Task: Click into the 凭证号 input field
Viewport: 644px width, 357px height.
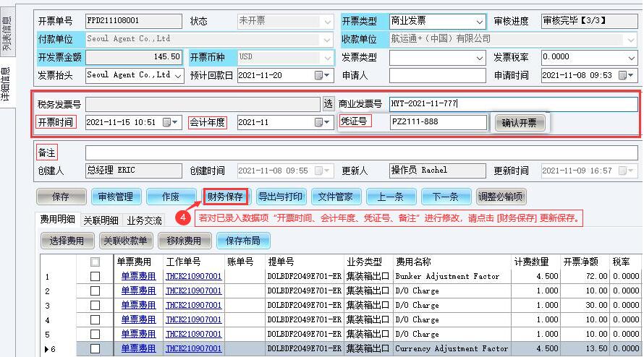Action: tap(438, 123)
